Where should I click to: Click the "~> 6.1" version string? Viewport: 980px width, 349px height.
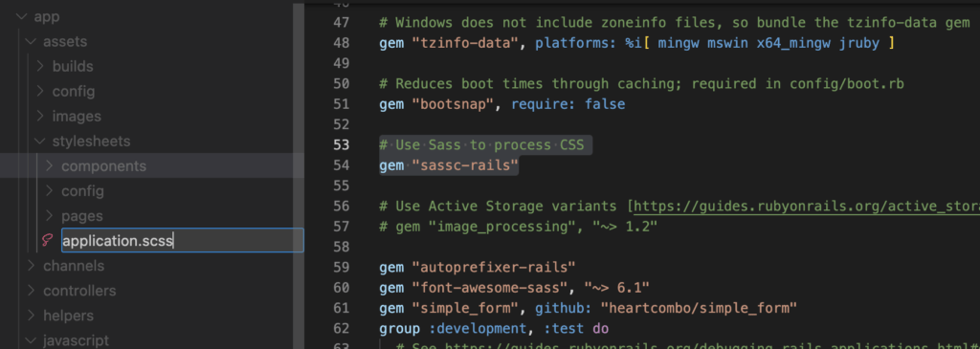(617, 288)
